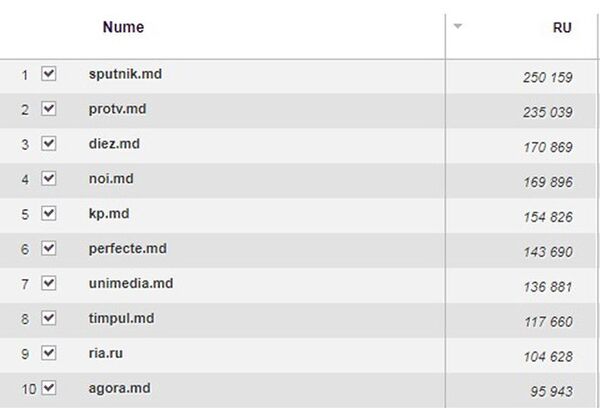Uncheck the protv.md row checkbox
Viewport: 600px width, 408px height.
point(49,109)
